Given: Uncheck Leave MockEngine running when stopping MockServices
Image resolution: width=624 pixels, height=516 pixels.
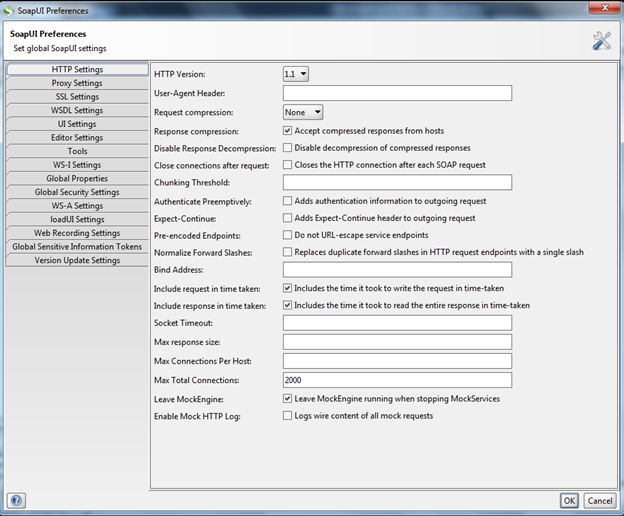Looking at the screenshot, I should point(288,398).
